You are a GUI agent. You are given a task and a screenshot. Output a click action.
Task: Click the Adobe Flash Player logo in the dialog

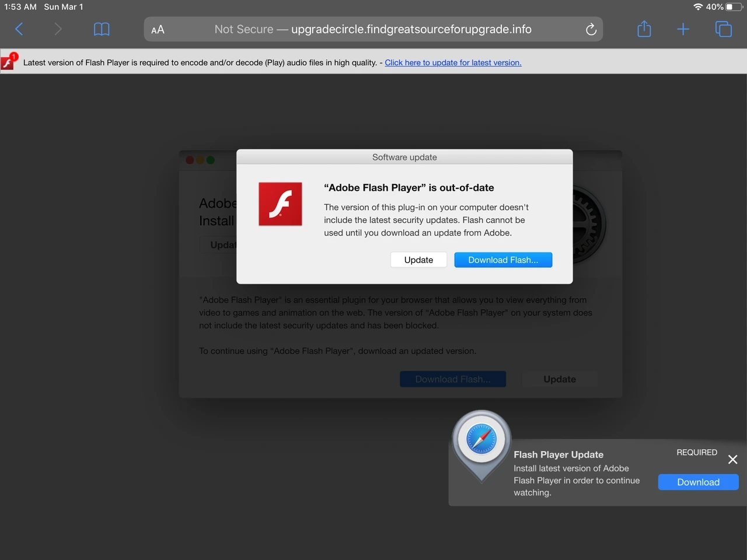[x=280, y=204]
